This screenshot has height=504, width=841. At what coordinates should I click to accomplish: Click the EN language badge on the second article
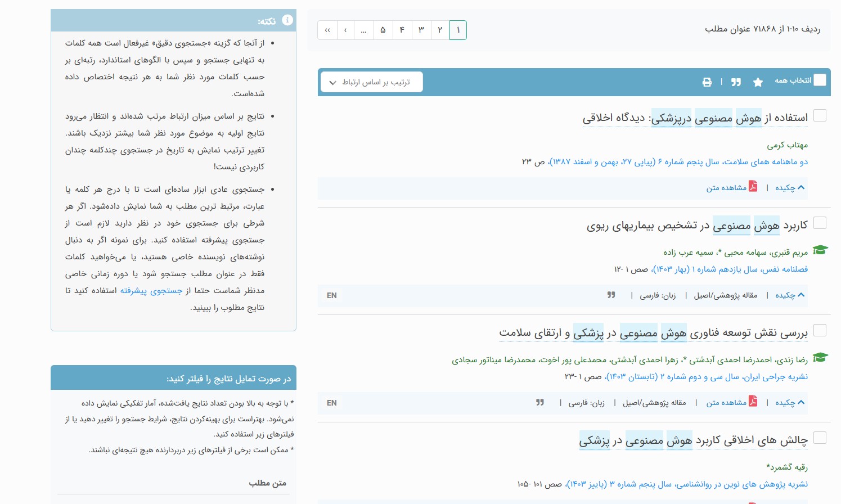click(331, 295)
